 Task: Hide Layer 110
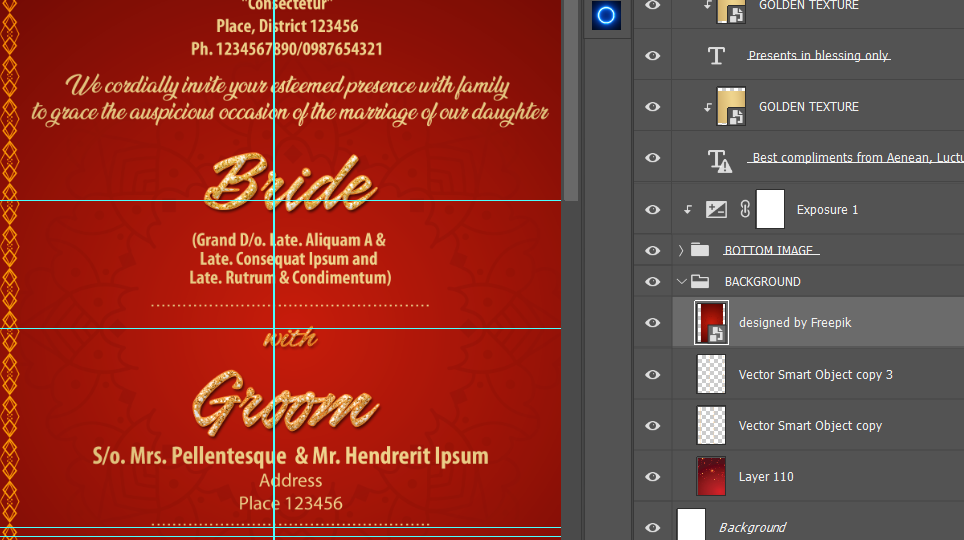653,477
